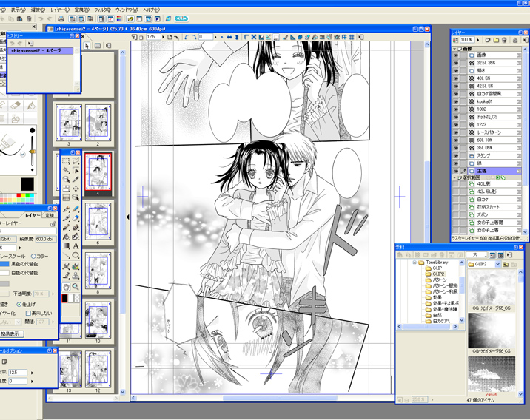
Task: Click the 簡易表示 button
Action: click(11, 334)
